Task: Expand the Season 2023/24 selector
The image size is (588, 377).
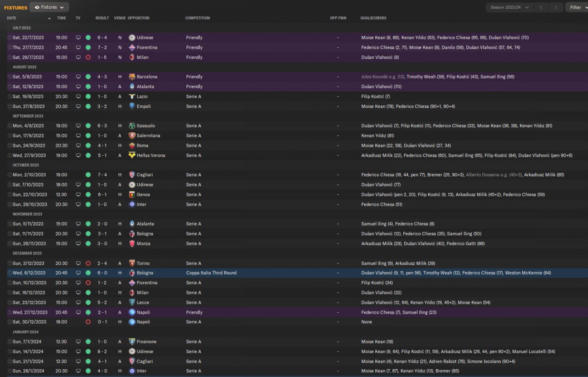Action: (509, 7)
